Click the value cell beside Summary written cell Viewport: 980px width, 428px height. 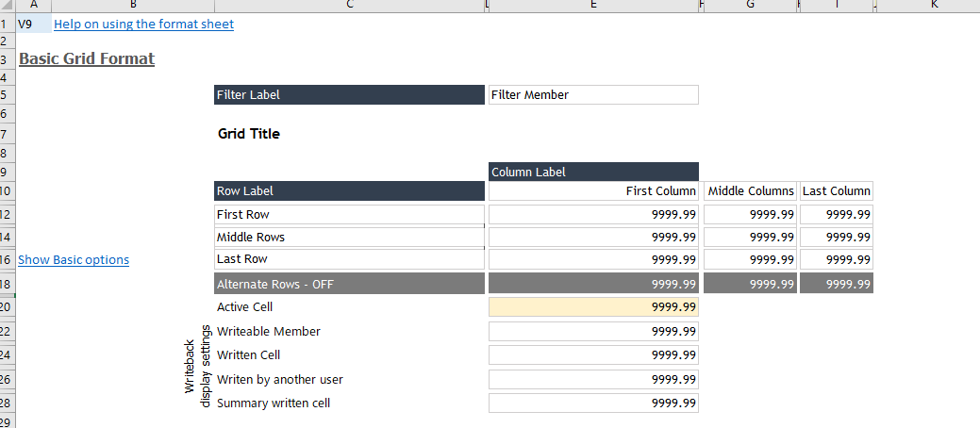(592, 403)
